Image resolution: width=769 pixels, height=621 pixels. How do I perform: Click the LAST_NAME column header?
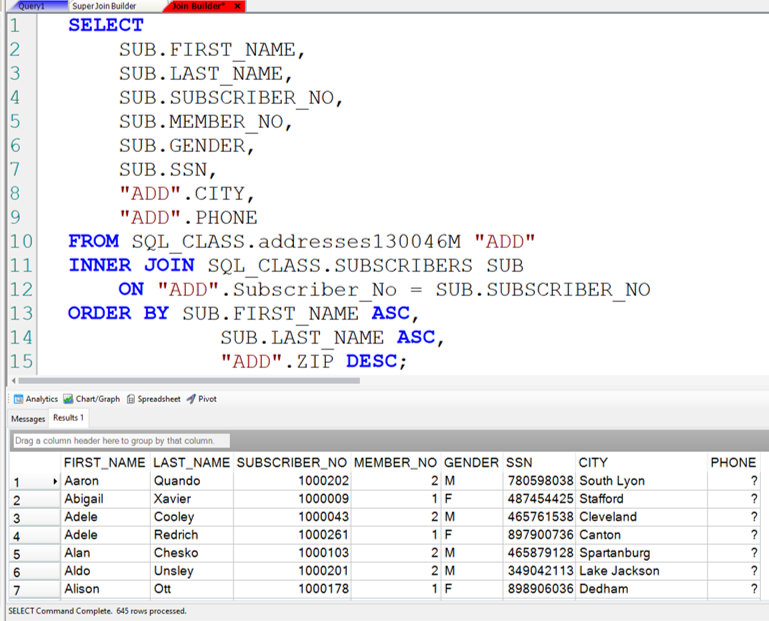[191, 463]
